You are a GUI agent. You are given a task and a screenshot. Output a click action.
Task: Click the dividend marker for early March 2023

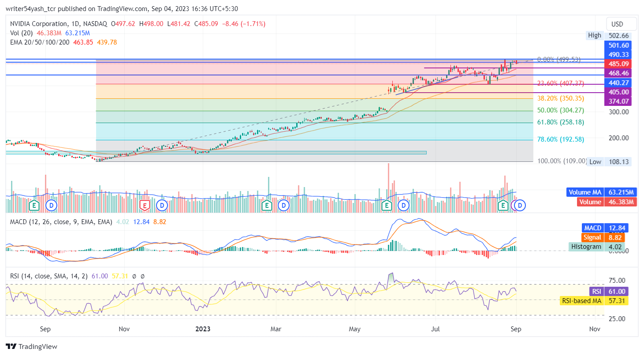point(284,205)
